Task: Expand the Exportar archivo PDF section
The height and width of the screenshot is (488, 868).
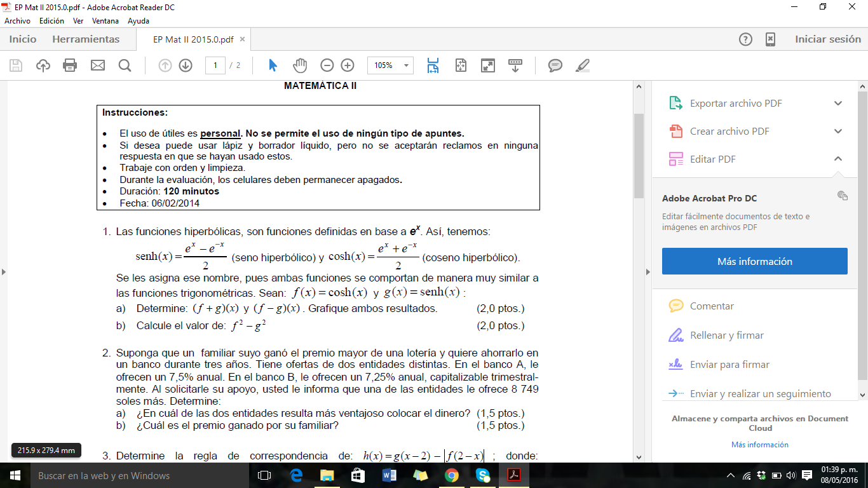Action: [x=838, y=104]
